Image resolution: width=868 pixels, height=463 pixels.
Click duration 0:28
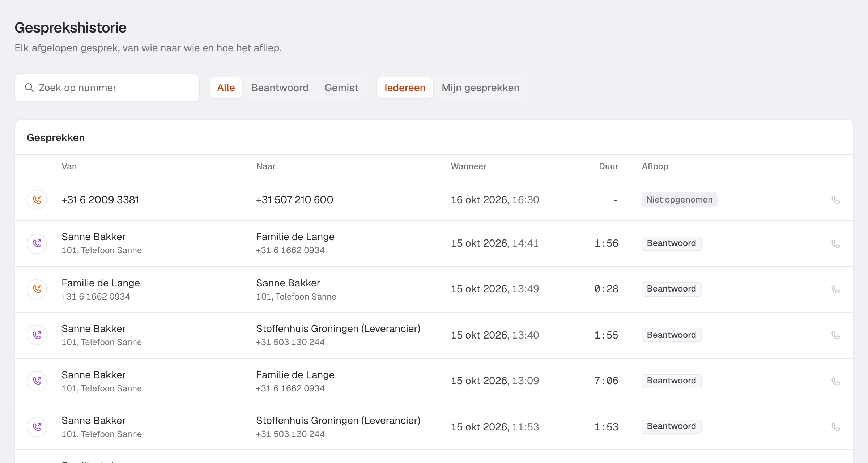(606, 289)
